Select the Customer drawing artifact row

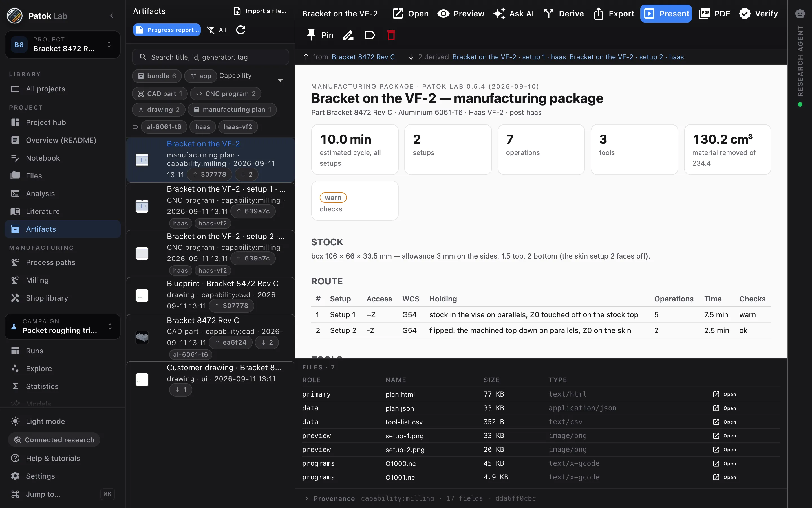[210, 380]
